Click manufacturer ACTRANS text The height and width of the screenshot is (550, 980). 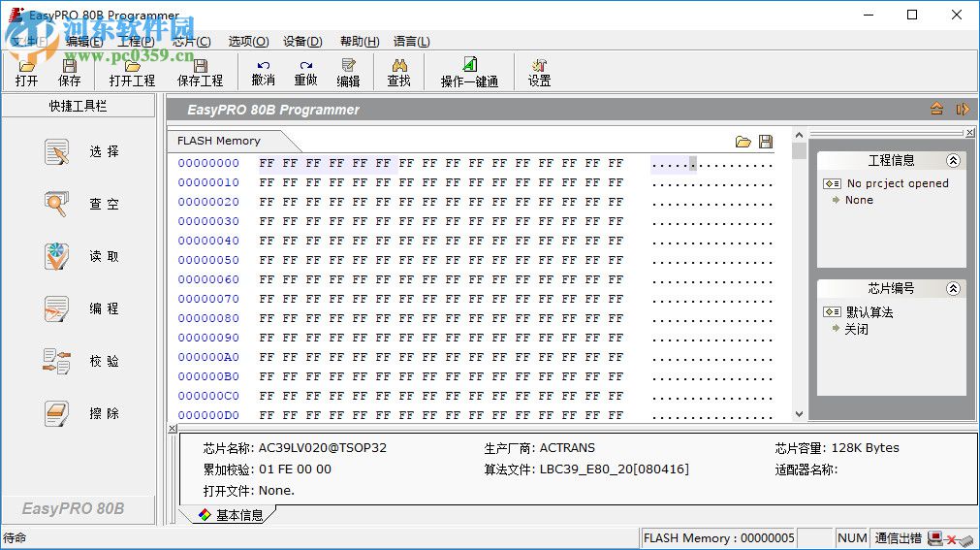point(567,448)
